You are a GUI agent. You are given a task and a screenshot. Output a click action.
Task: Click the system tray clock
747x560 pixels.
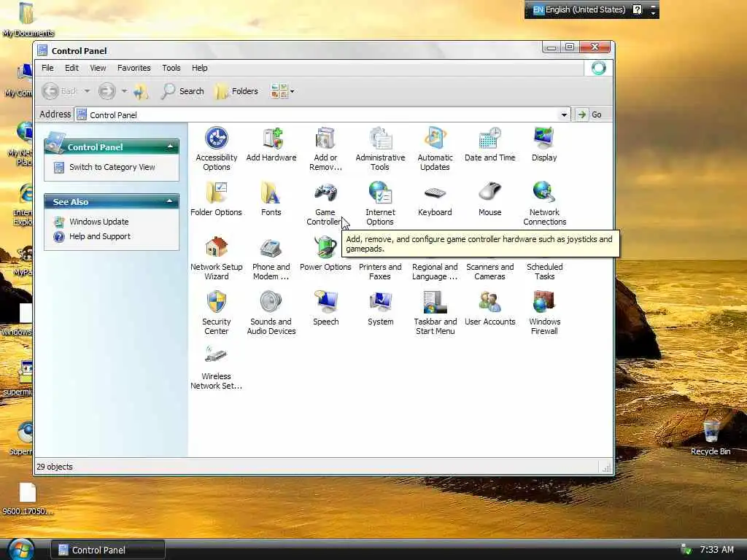(717, 550)
